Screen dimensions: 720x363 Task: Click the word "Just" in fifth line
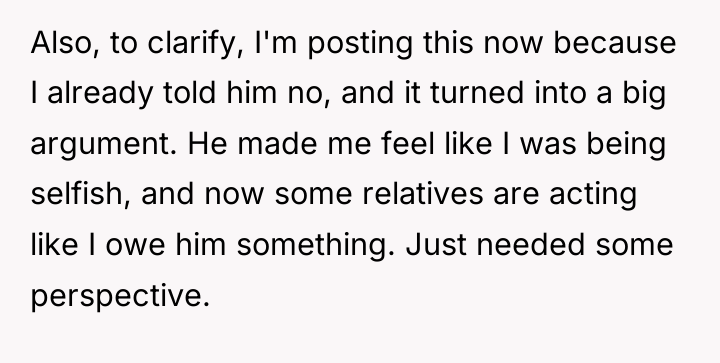(x=436, y=245)
